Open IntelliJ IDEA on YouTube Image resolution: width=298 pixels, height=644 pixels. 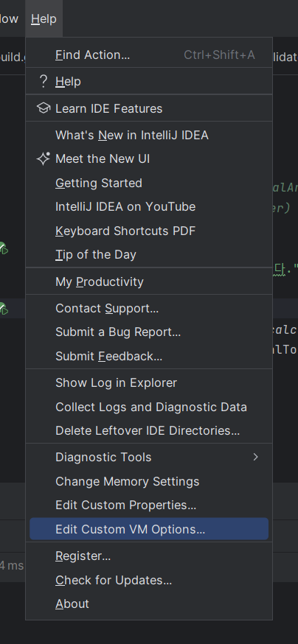click(149, 206)
